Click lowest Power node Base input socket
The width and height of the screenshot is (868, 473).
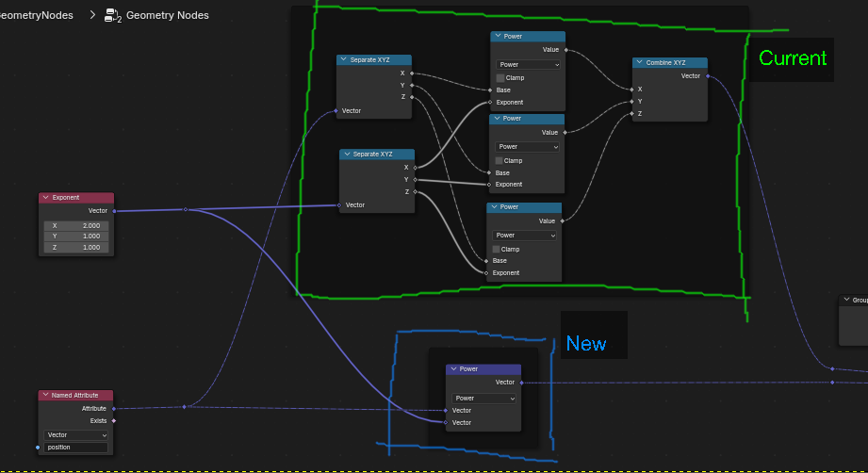[486, 261]
